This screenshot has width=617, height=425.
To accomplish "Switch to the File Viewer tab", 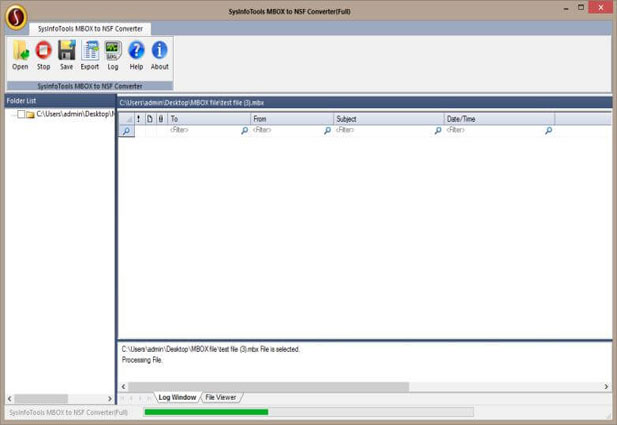I will pos(221,397).
